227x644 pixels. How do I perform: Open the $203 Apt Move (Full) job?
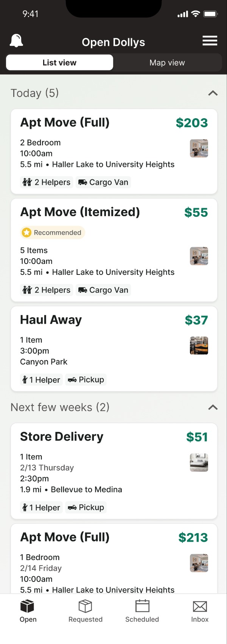65,123
